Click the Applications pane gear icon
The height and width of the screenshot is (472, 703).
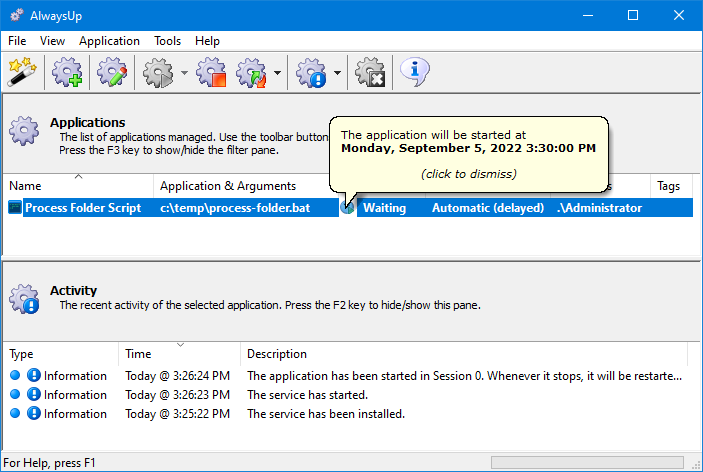24,131
